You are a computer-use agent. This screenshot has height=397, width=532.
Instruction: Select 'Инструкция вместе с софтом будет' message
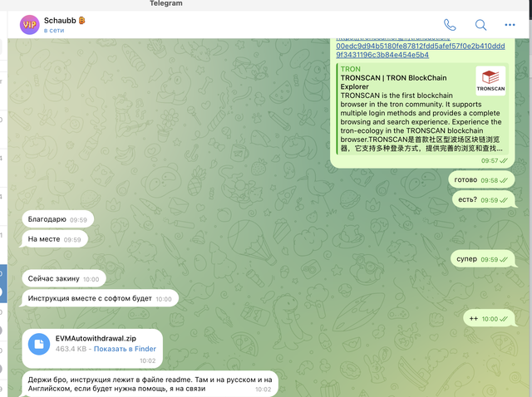click(x=100, y=298)
